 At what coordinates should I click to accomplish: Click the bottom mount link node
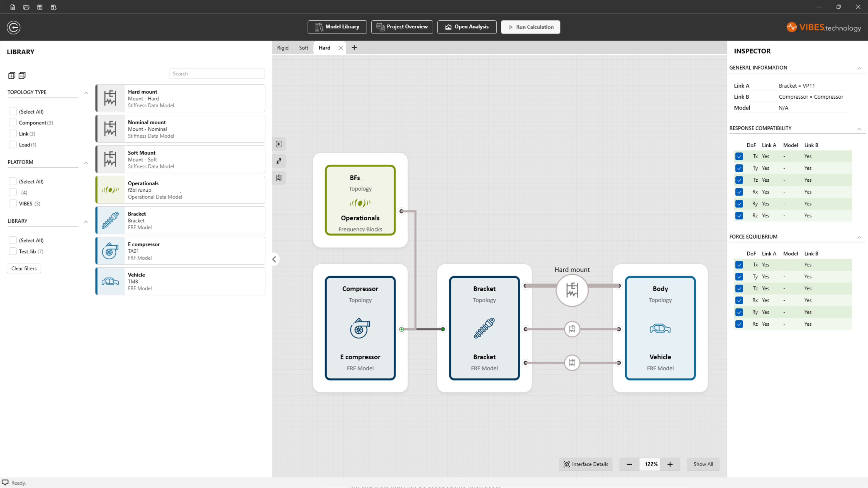[572, 363]
